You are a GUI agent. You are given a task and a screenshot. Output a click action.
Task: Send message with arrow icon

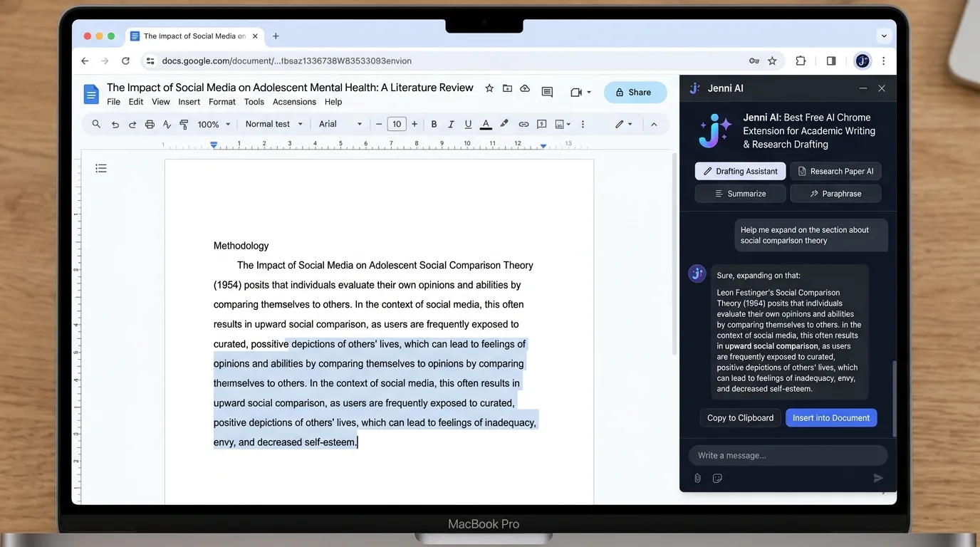pos(878,478)
